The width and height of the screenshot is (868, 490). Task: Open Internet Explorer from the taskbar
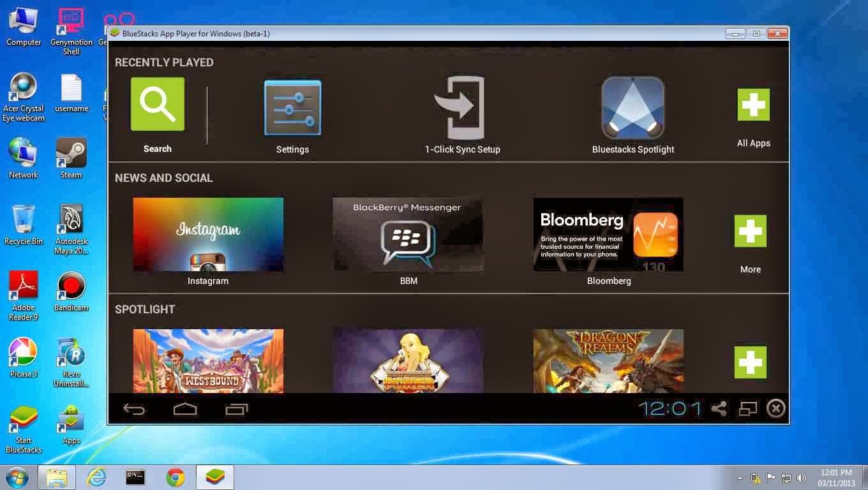[96, 477]
